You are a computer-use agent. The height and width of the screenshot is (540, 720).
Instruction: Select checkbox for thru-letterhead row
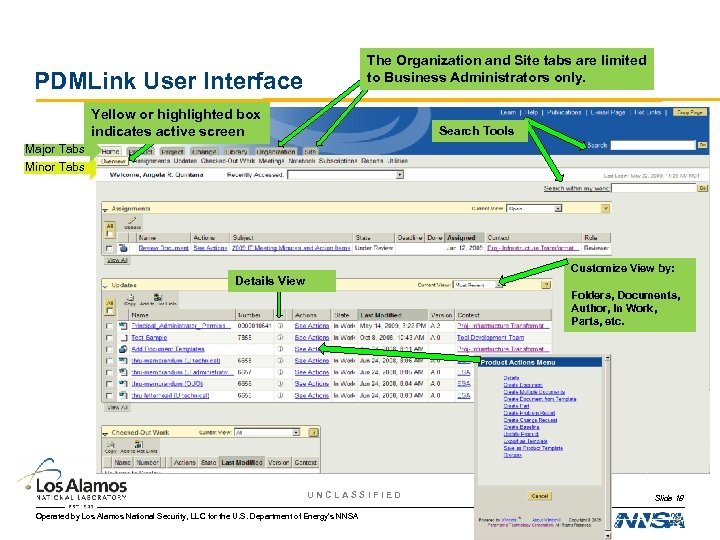[109, 396]
